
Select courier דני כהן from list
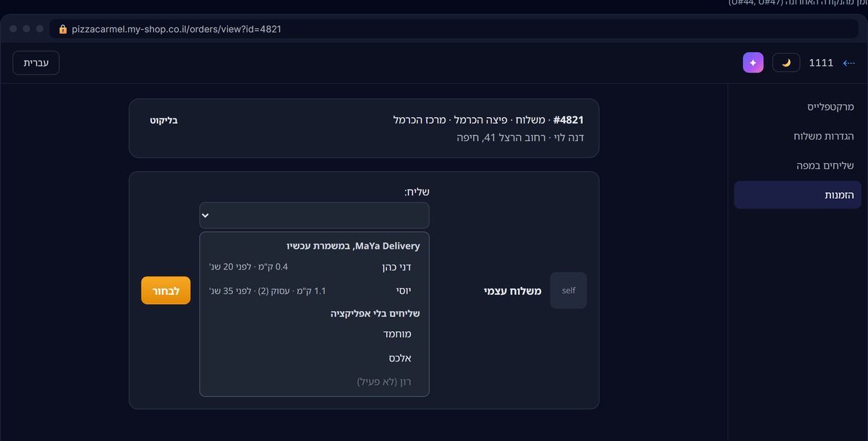pos(315,267)
